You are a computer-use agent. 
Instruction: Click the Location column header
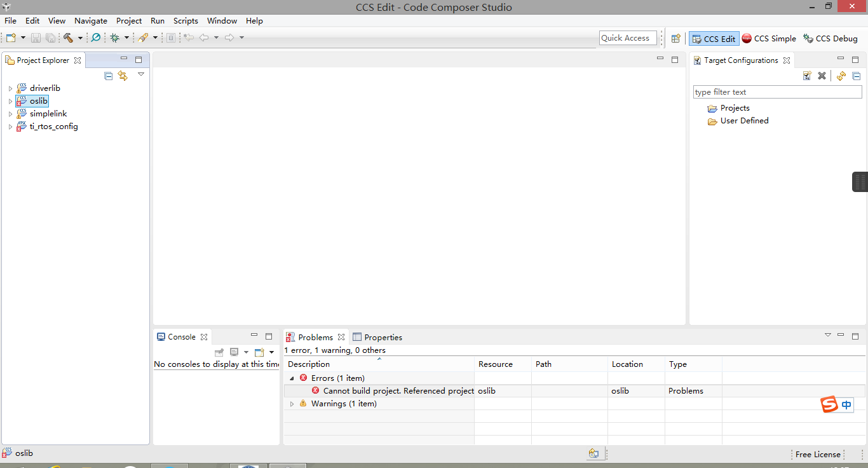(x=637, y=364)
